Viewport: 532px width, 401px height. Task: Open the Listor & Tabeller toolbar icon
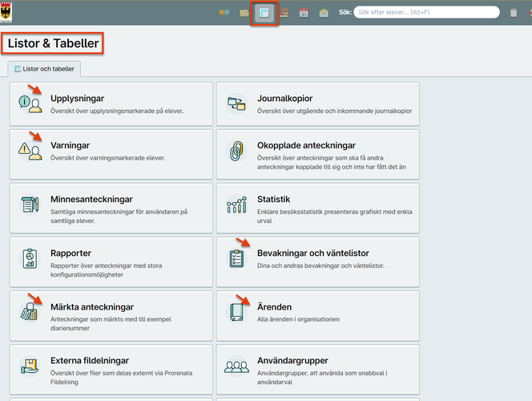click(x=264, y=13)
